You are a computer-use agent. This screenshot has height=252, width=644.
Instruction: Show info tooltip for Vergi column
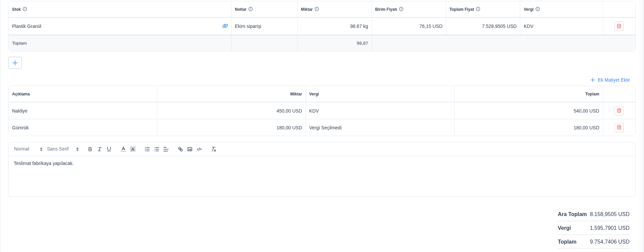click(538, 9)
